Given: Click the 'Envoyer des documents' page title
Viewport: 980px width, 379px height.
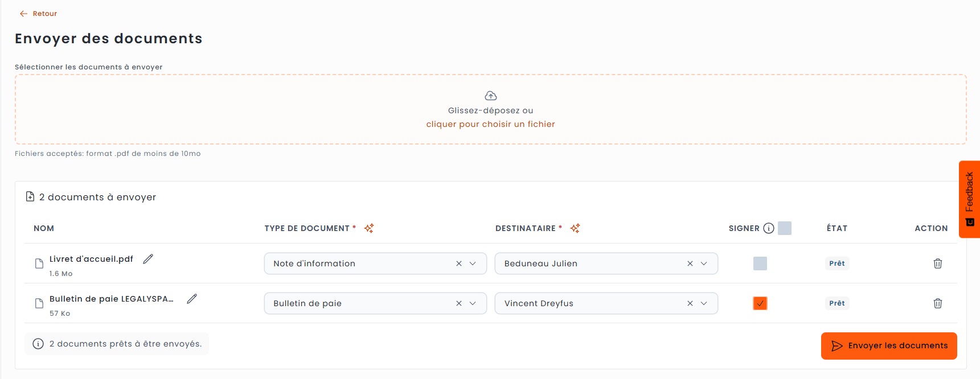Looking at the screenshot, I should 109,39.
